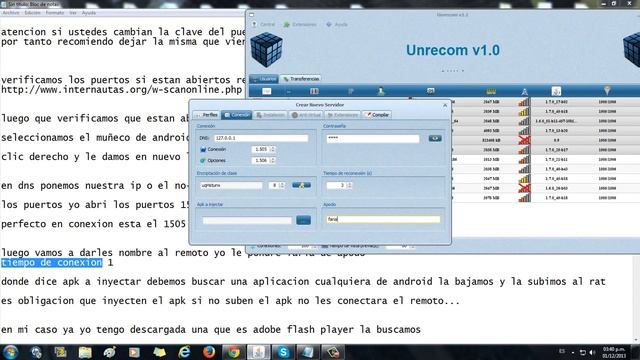Switch to the Anti-Virtual tab
Screen dimensions: 640x360
[307, 115]
